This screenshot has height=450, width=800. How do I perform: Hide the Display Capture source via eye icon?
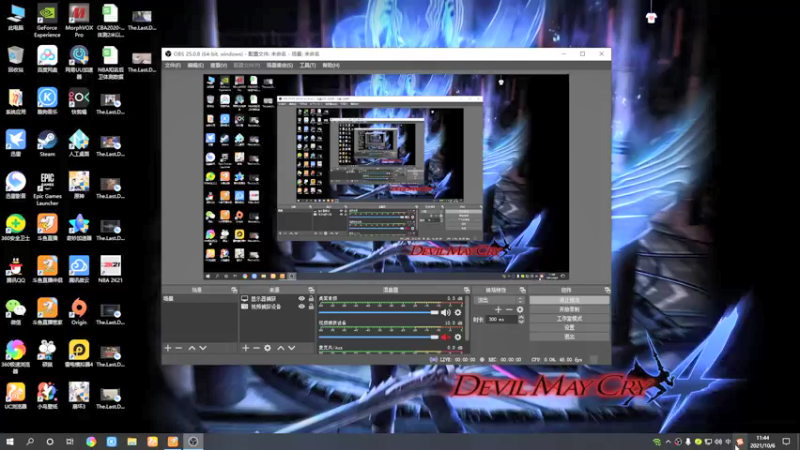[302, 298]
